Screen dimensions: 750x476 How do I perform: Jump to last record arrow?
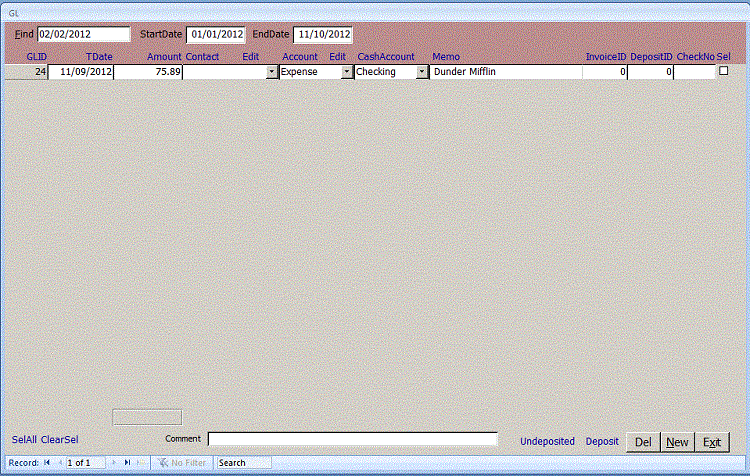point(127,463)
